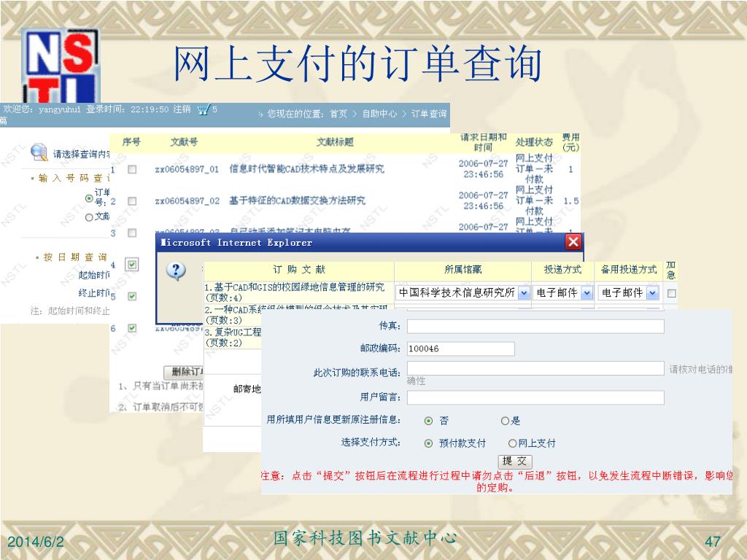Click the 文献标题 column header
This screenshot has width=747, height=560.
tap(335, 142)
